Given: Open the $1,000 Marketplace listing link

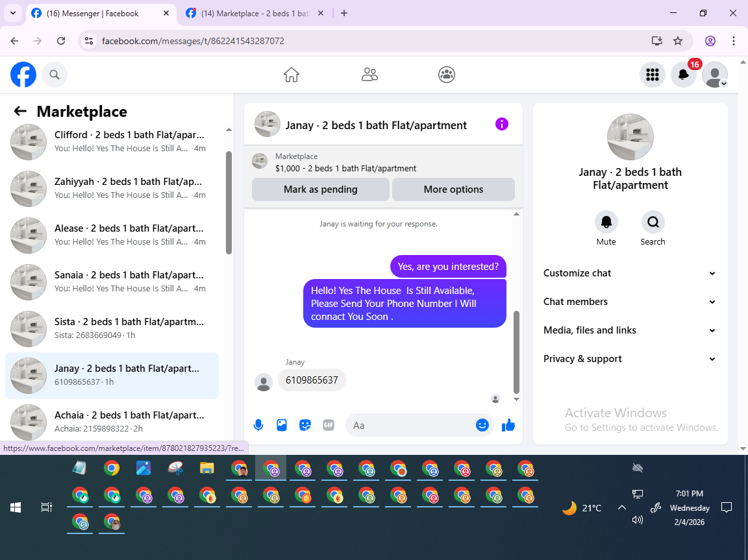Looking at the screenshot, I should click(x=345, y=168).
